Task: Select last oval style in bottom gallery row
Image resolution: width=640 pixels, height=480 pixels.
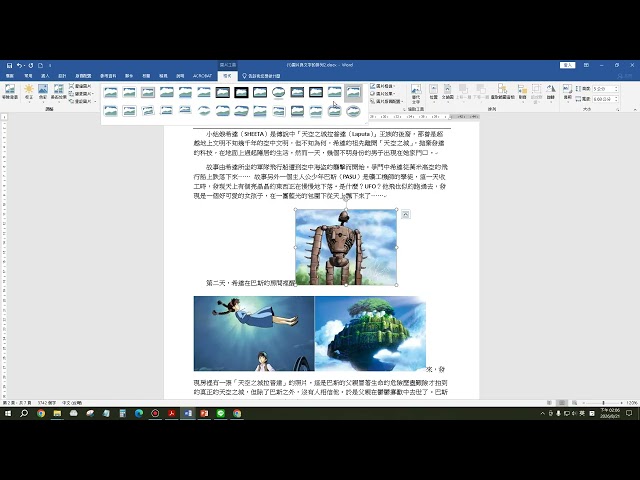Action: point(353,111)
